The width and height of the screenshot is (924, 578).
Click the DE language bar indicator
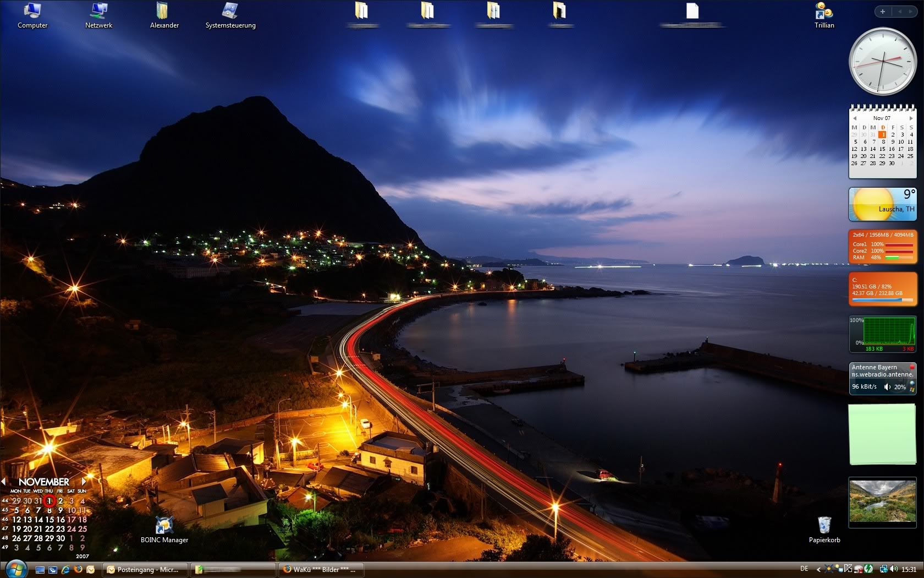804,569
